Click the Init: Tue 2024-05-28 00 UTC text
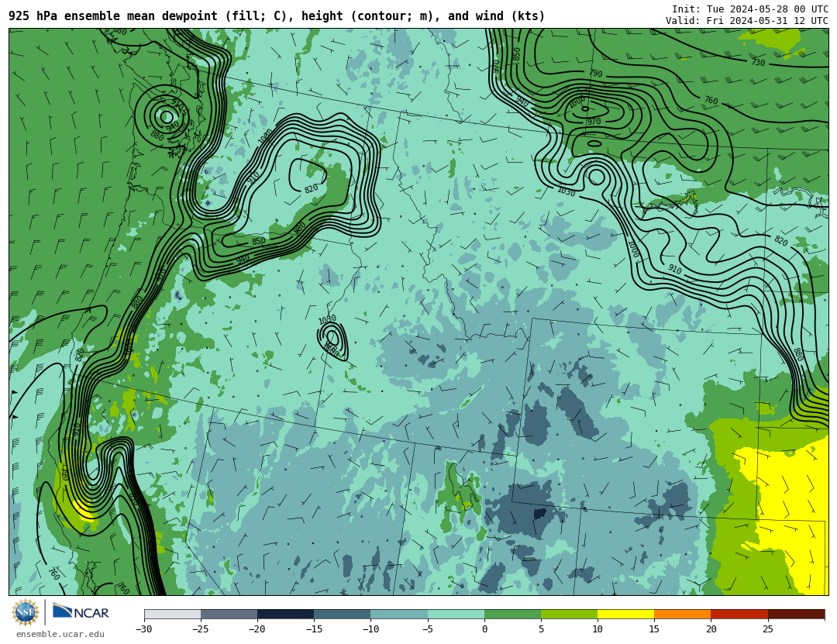The width and height of the screenshot is (837, 644). coord(750,9)
